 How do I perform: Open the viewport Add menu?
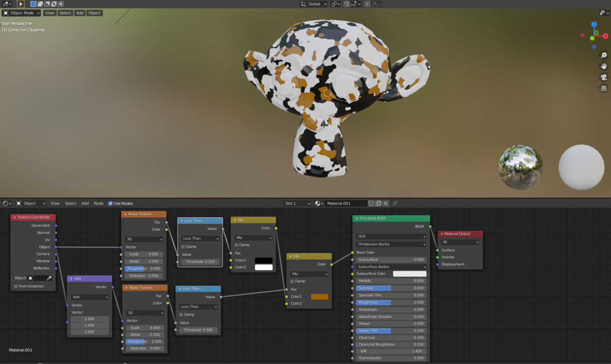pos(80,13)
